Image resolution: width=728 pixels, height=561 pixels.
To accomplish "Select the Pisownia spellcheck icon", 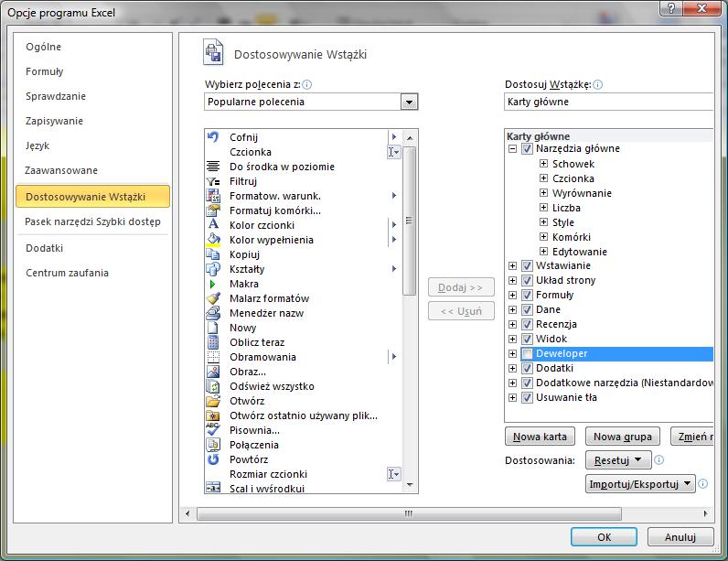I will click(213, 429).
